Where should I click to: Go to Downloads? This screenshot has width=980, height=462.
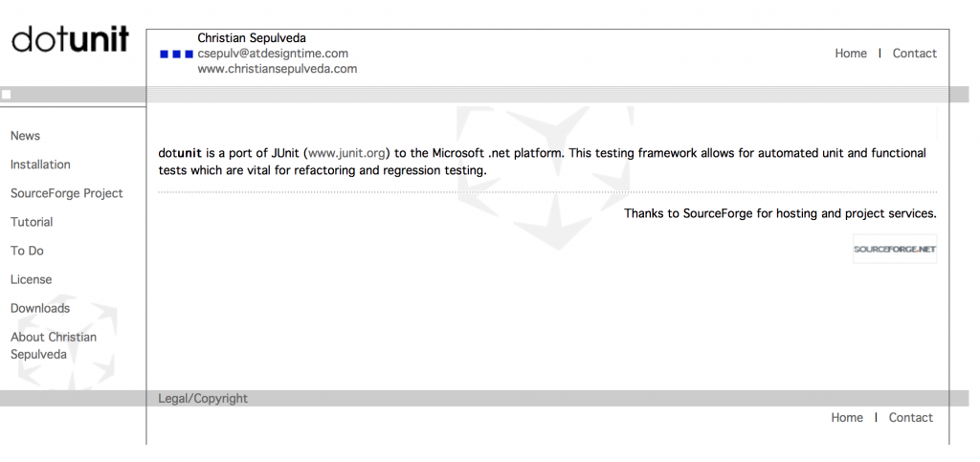(40, 308)
